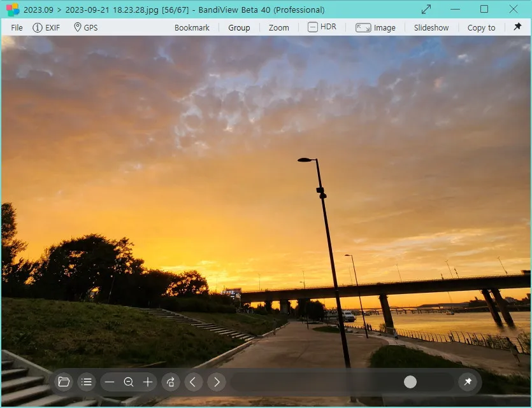Click the magnifier zoom reset icon

[129, 382]
